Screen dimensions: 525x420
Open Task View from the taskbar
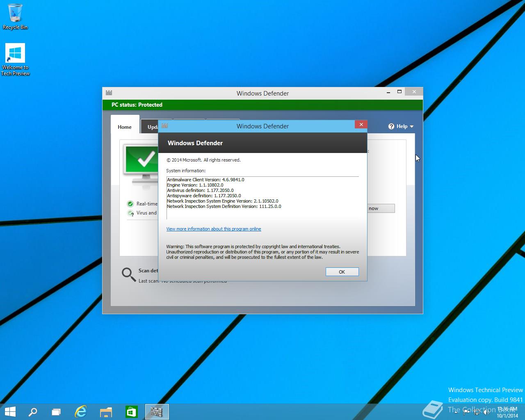[x=56, y=412]
